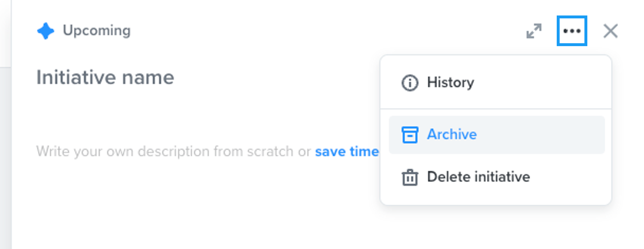Select History from the context menu
This screenshot has width=644, height=249.
pyautogui.click(x=450, y=82)
